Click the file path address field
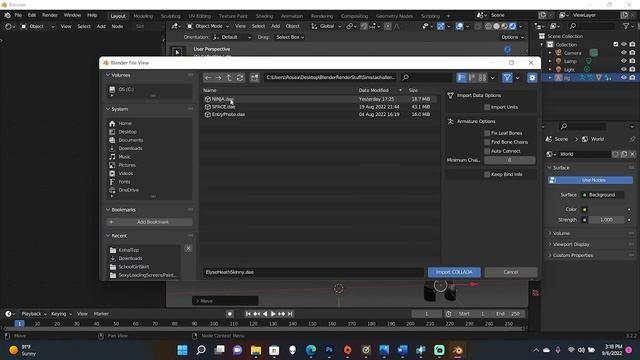Screen dimensions: 640x360 click(330, 78)
